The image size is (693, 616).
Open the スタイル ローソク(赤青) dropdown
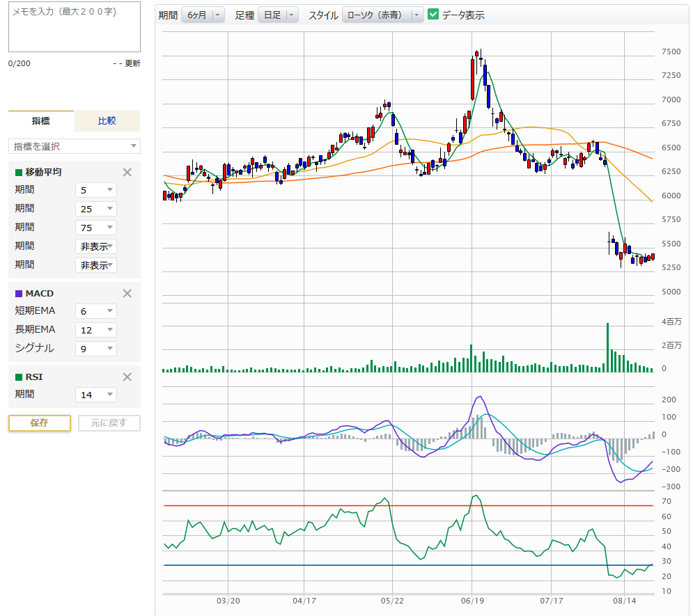click(383, 15)
